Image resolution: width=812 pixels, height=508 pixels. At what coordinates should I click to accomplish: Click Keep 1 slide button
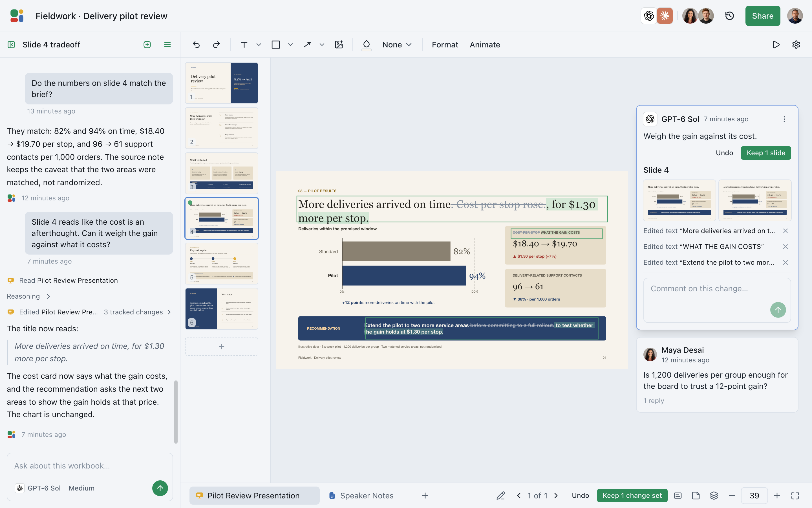point(766,153)
